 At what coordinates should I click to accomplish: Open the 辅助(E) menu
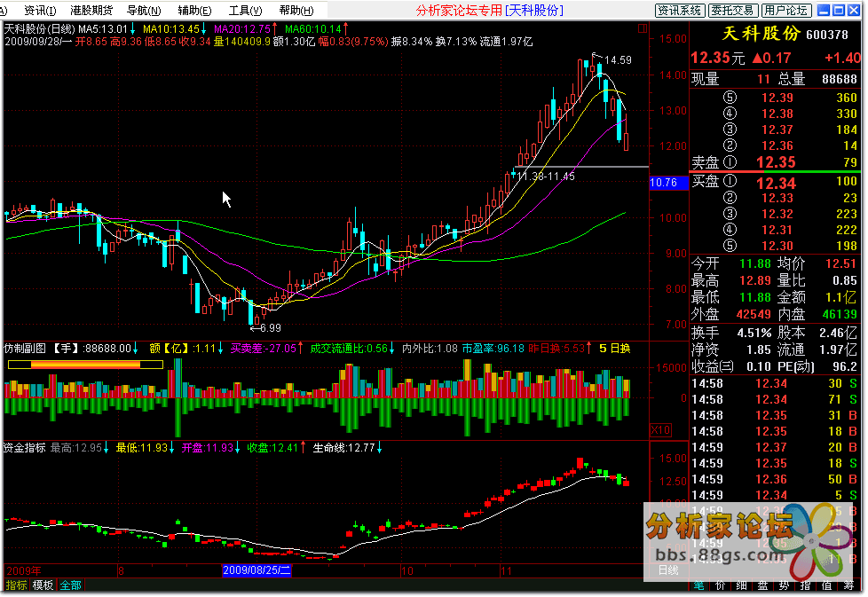(194, 10)
